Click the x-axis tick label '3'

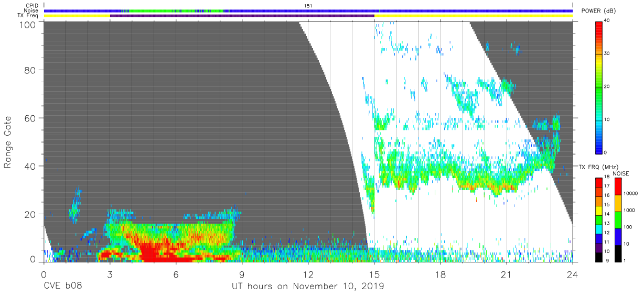coord(110,274)
